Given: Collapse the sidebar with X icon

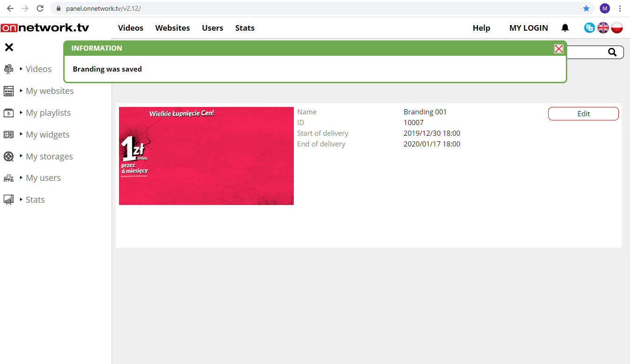Looking at the screenshot, I should point(9,47).
